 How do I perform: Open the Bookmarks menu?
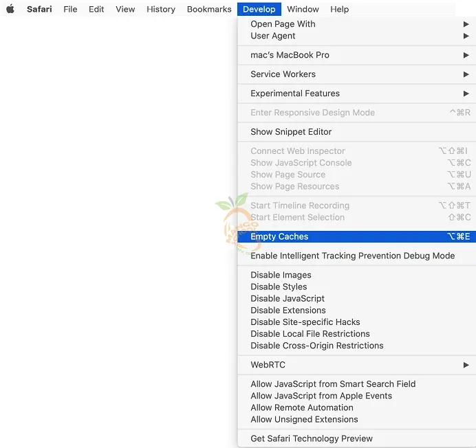tap(209, 9)
